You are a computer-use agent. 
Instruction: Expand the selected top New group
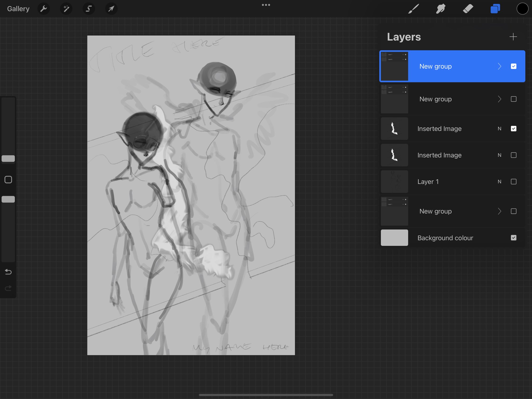pos(499,66)
